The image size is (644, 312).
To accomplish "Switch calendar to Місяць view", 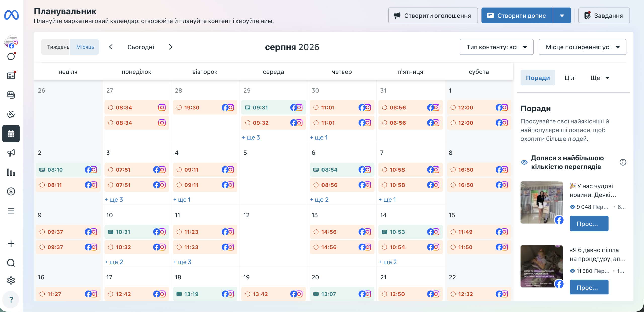I will 85,47.
